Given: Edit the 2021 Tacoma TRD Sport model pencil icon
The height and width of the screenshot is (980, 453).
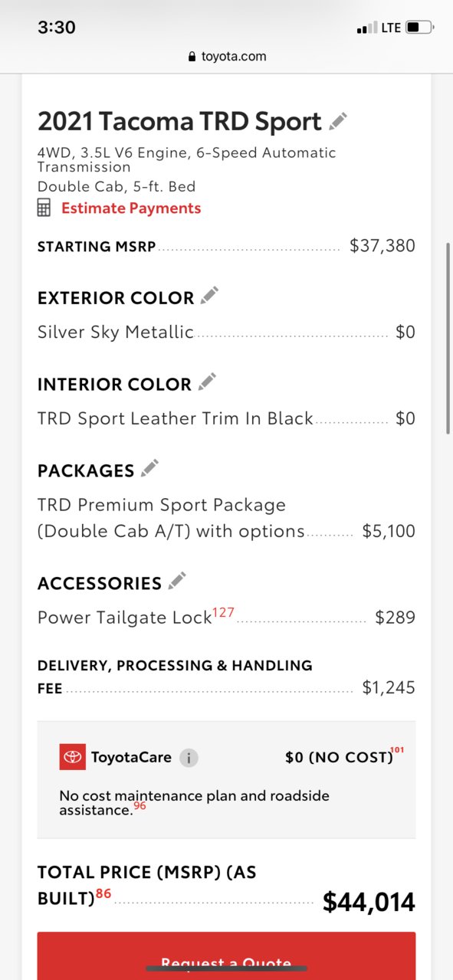Looking at the screenshot, I should (x=338, y=121).
